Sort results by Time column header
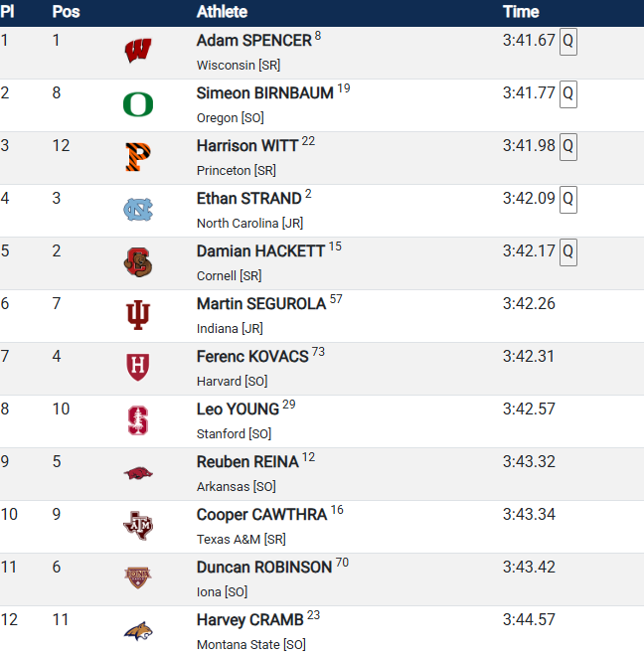This screenshot has width=644, height=657. point(521,12)
